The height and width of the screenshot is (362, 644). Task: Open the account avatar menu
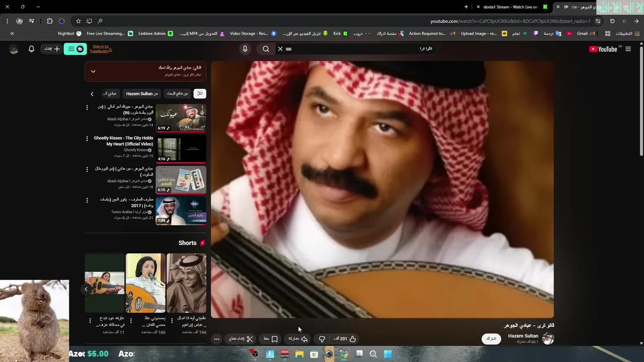(14, 49)
